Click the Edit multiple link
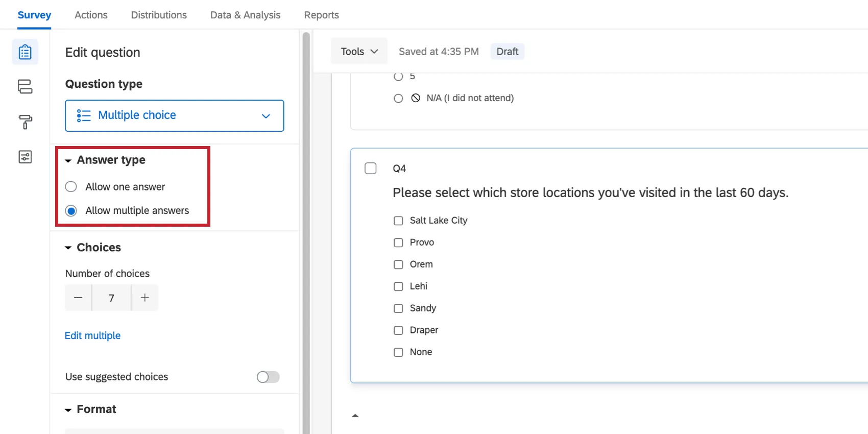 pos(92,335)
